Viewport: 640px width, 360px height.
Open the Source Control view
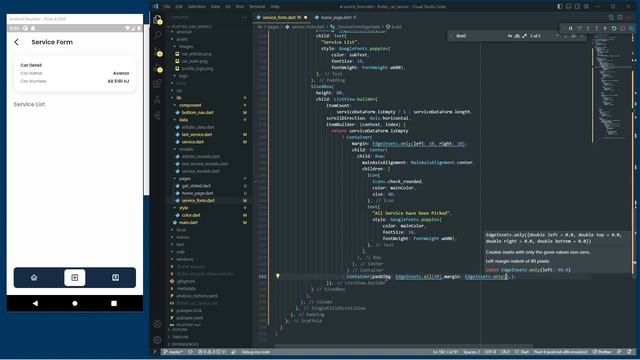(157, 52)
